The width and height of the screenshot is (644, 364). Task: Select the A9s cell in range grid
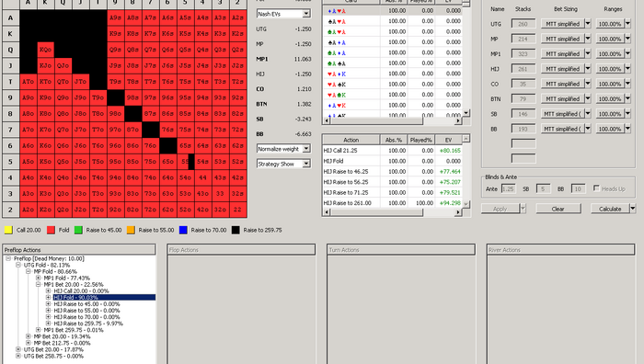tap(115, 17)
